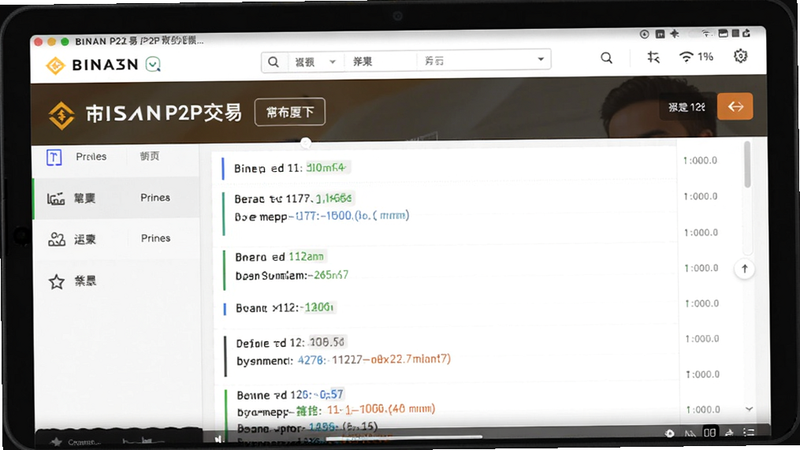This screenshot has width=800, height=450.
Task: Click the round scroll-to-top arrow button
Action: pos(744,269)
